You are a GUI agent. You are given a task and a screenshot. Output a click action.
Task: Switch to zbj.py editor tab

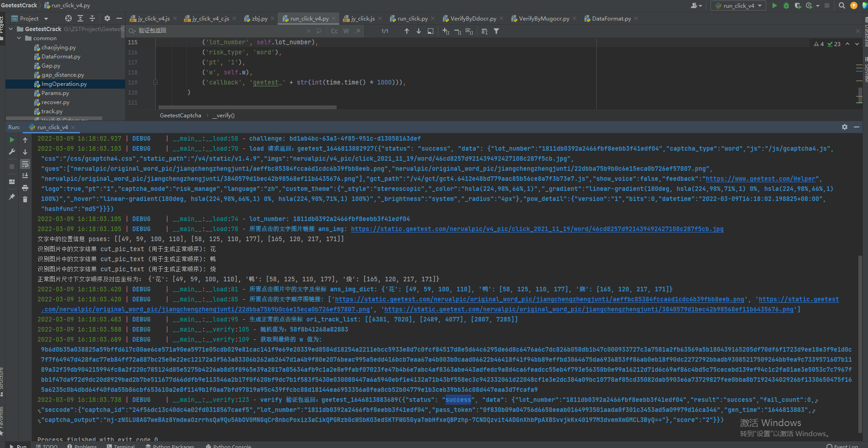click(x=259, y=19)
